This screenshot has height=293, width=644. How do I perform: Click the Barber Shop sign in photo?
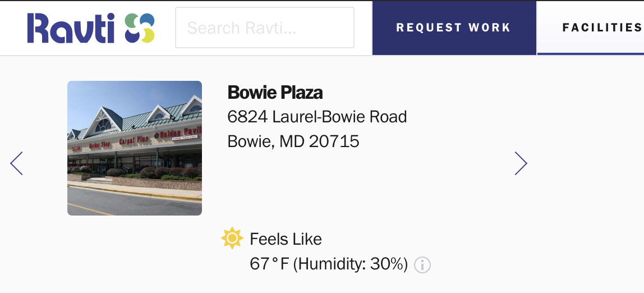click(99, 145)
